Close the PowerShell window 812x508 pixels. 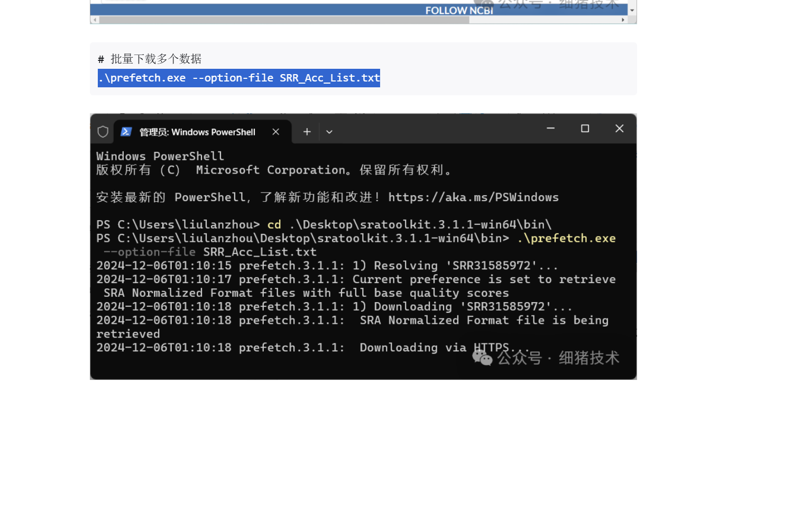pyautogui.click(x=620, y=129)
